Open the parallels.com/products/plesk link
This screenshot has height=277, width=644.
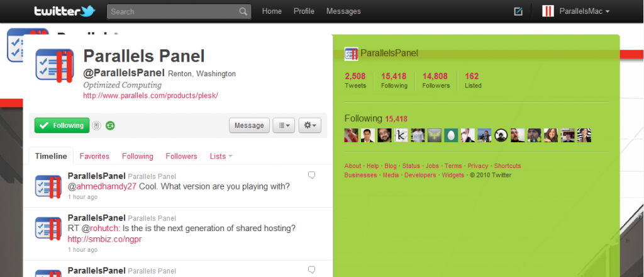pos(150,95)
